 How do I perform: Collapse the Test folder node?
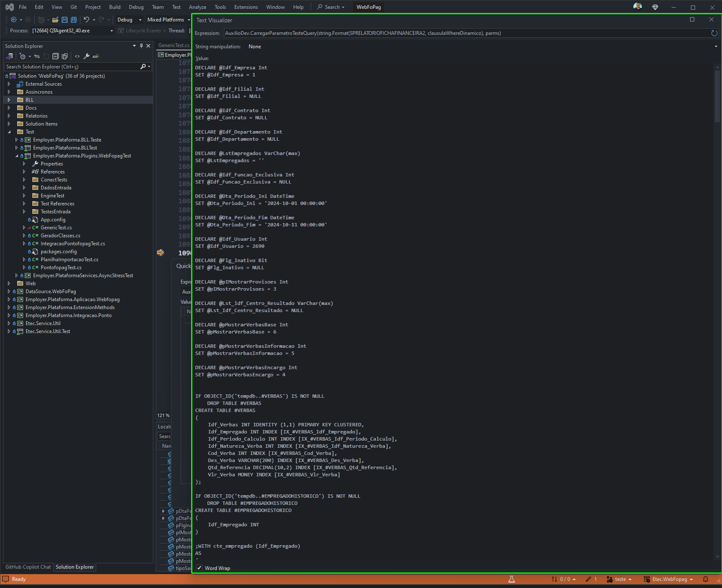[x=9, y=132]
